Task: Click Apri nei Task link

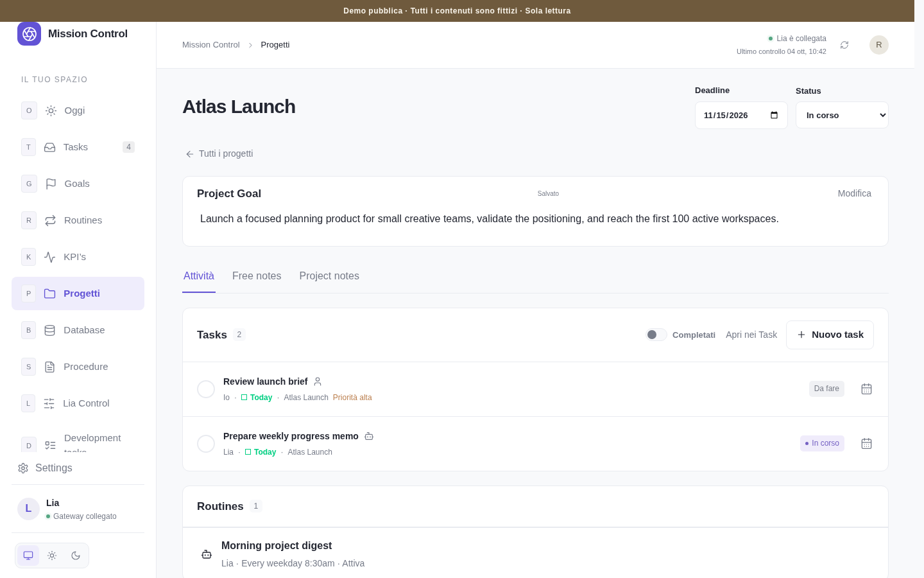Action: pyautogui.click(x=751, y=335)
